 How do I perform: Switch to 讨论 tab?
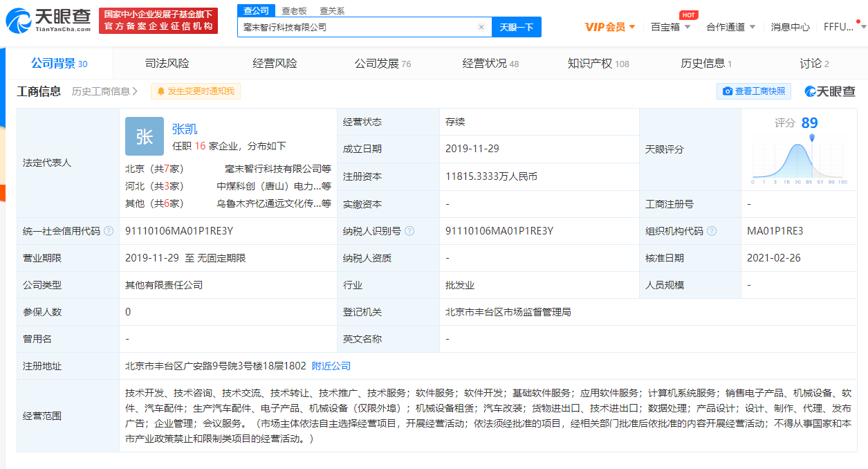point(814,64)
